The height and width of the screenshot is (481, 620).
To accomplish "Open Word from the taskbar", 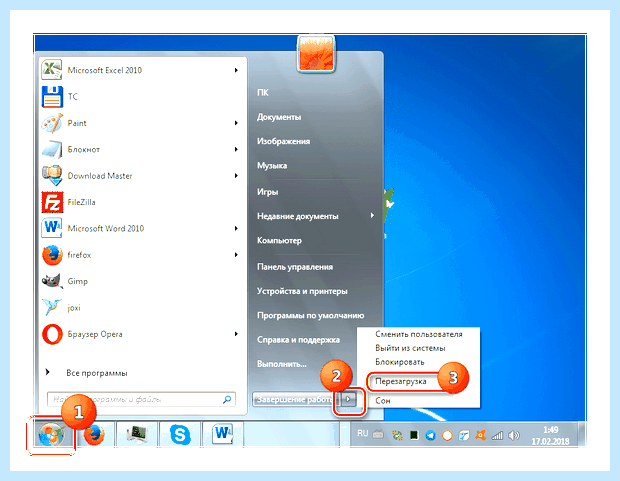I will 223,434.
